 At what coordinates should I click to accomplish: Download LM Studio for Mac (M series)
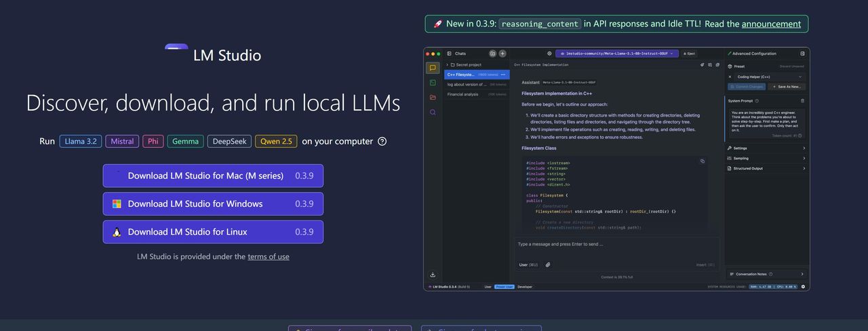tap(213, 176)
